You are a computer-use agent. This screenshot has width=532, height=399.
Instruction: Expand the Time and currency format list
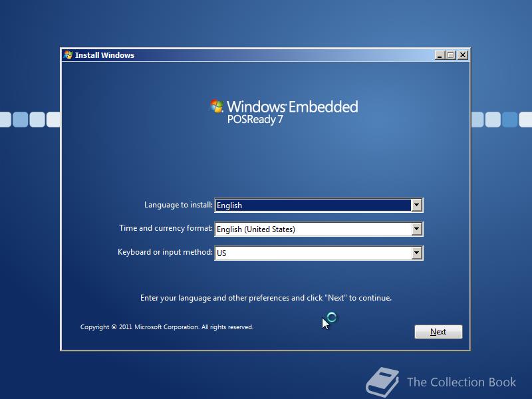[x=416, y=229]
